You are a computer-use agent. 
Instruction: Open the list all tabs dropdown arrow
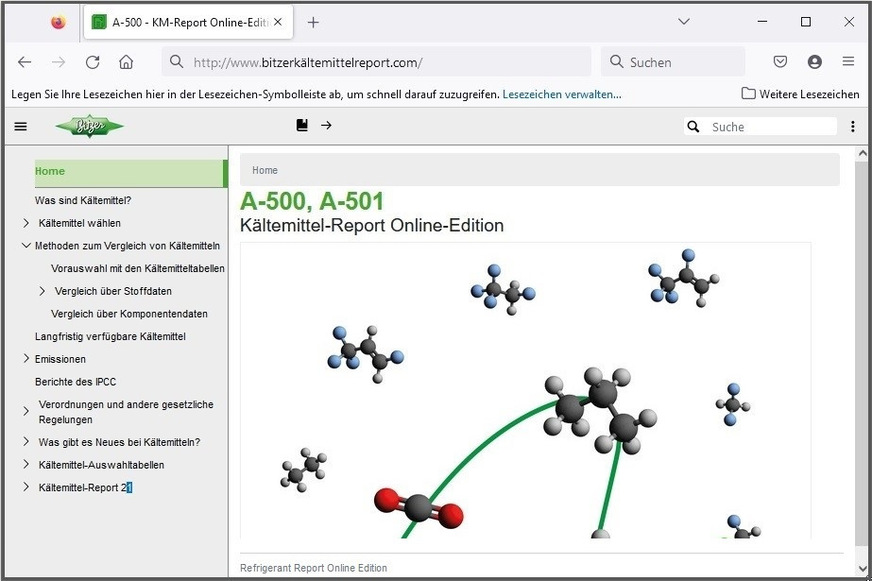[x=684, y=22]
